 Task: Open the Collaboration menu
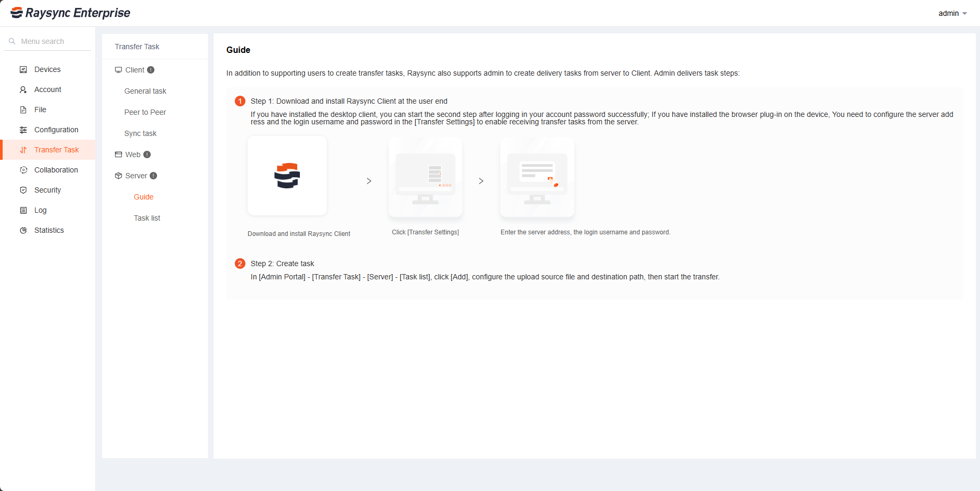pos(49,170)
